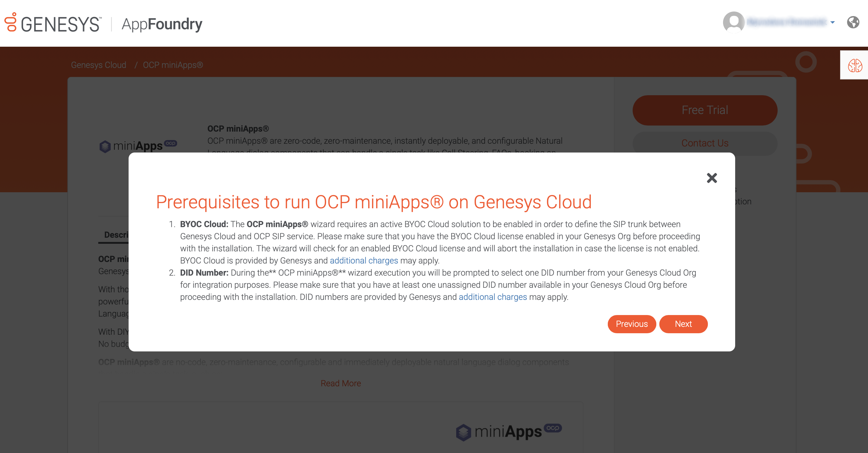Screen dimensions: 868x453
Task: Close the prerequisites dialog with the X
Action: 712,178
